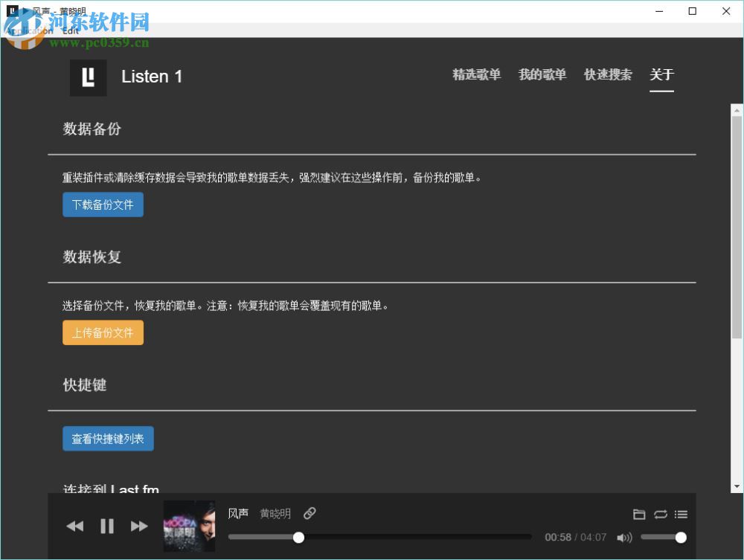Image resolution: width=744 pixels, height=560 pixels.
Task: Mute the audio via the speaker icon
Action: [x=625, y=537]
